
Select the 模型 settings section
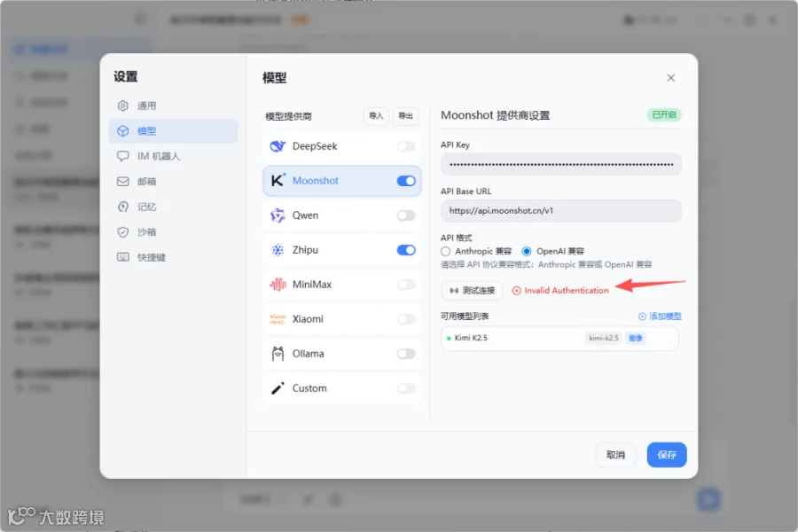point(173,131)
